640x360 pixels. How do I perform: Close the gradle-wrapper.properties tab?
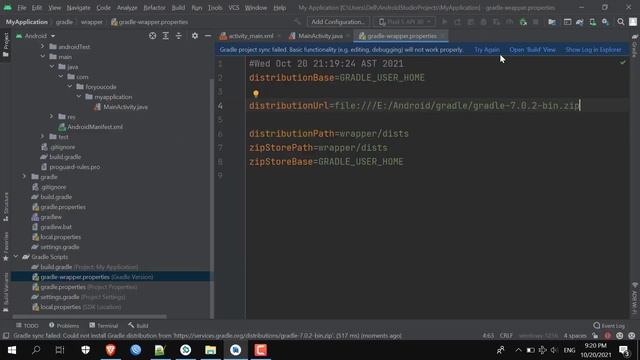tap(442, 36)
